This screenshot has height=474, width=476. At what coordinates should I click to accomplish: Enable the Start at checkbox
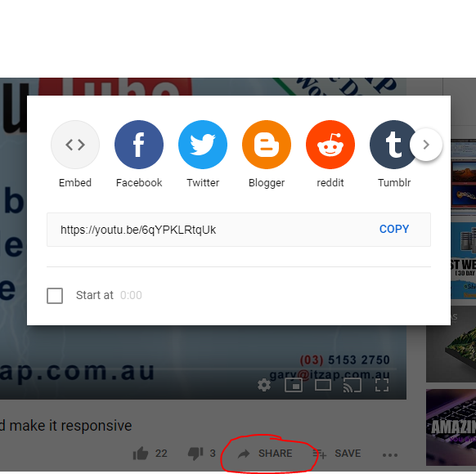pyautogui.click(x=55, y=295)
